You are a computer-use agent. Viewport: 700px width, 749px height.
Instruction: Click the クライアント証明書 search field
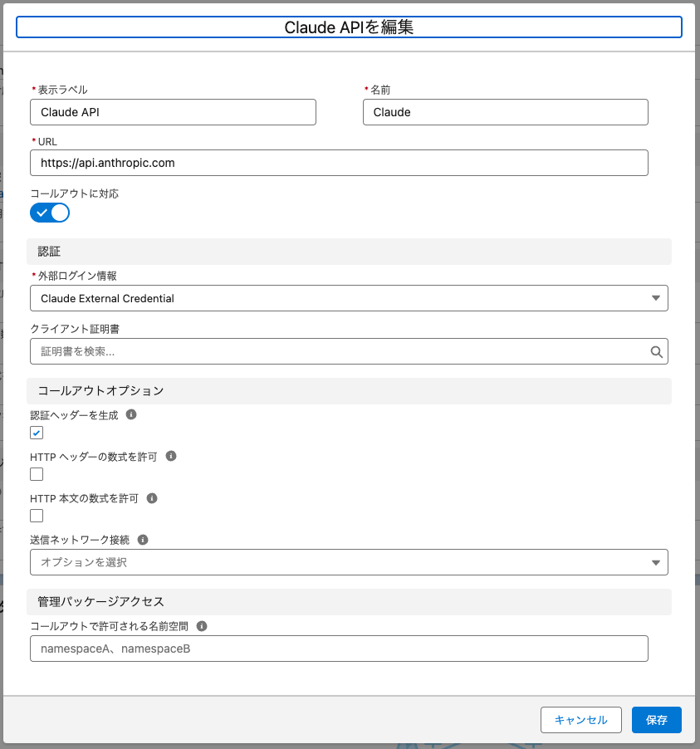pos(349,351)
